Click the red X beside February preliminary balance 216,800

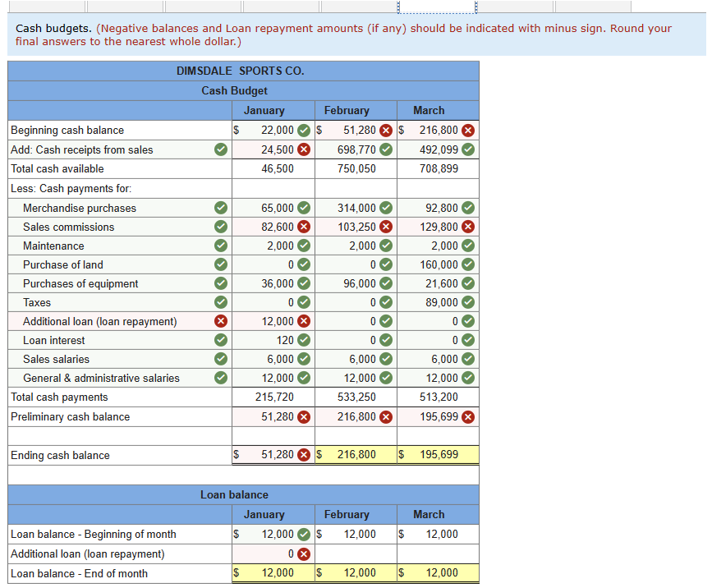386,417
